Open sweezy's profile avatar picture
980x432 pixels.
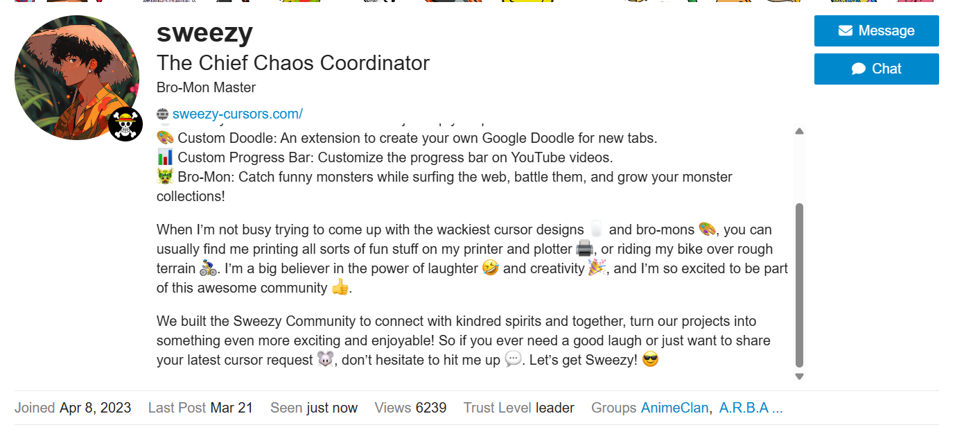point(77,78)
